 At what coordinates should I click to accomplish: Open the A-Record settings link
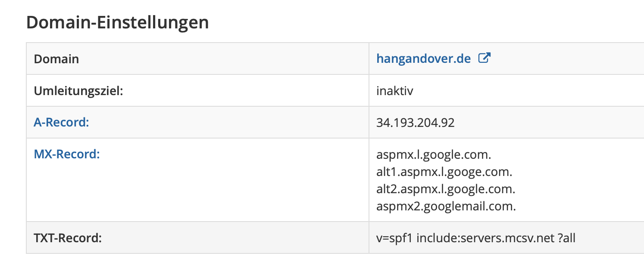tap(61, 122)
